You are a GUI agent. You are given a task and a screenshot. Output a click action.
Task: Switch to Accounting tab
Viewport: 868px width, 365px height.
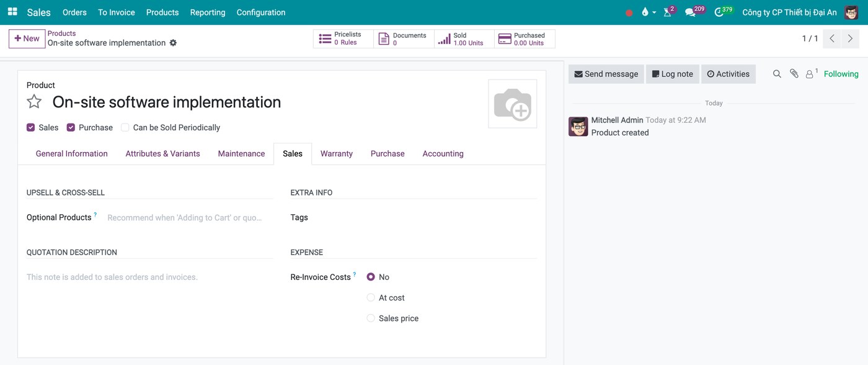[443, 153]
